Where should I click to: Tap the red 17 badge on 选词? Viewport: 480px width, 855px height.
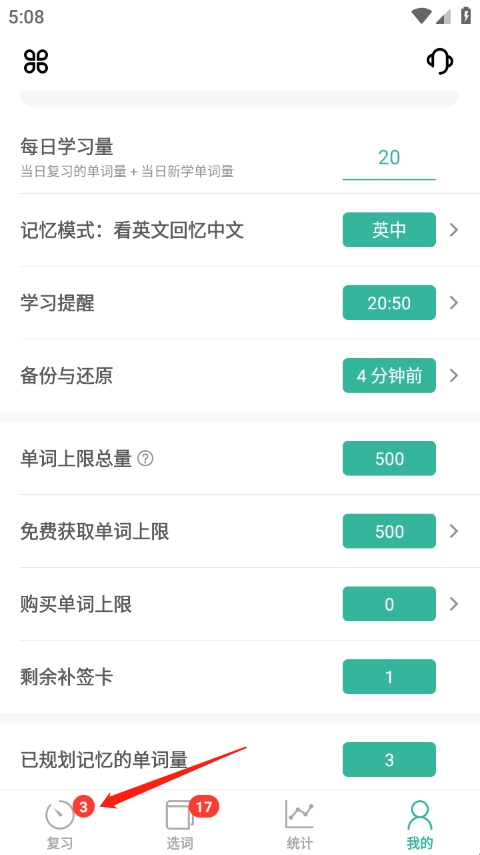coord(203,806)
